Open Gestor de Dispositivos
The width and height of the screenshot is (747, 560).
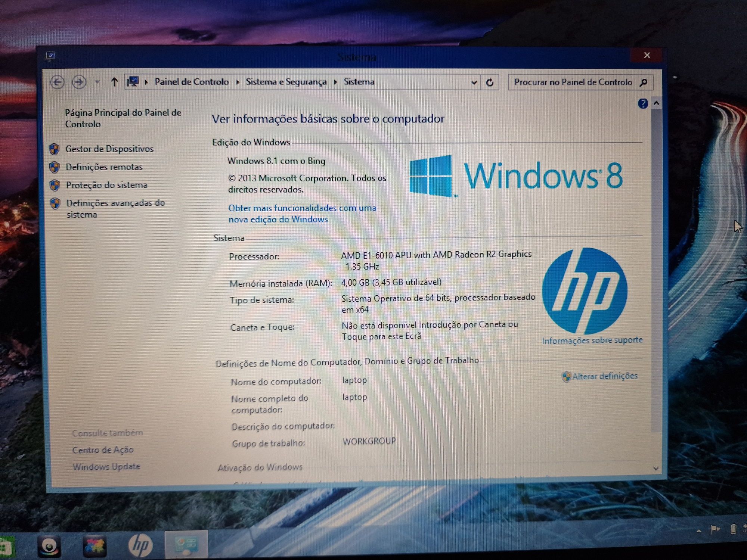(109, 149)
